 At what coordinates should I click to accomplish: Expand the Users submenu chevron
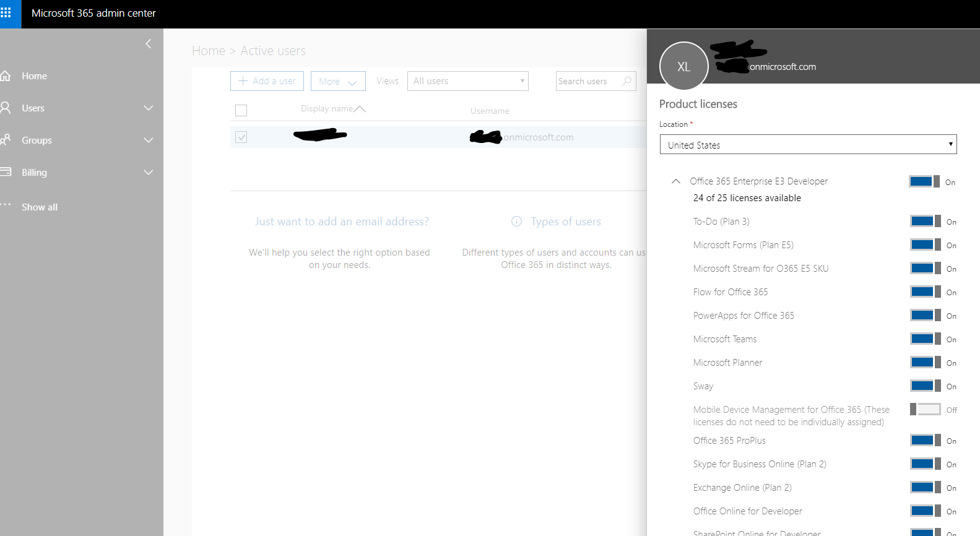(149, 108)
